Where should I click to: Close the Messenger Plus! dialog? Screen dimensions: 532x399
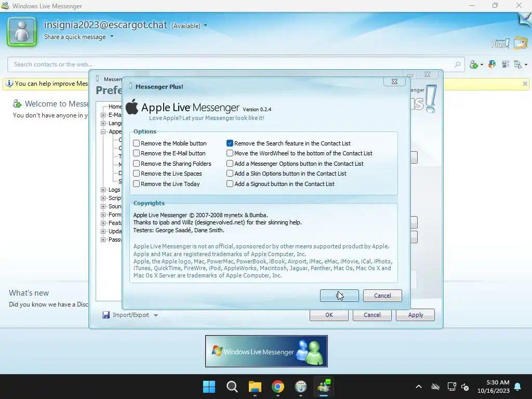(x=394, y=82)
